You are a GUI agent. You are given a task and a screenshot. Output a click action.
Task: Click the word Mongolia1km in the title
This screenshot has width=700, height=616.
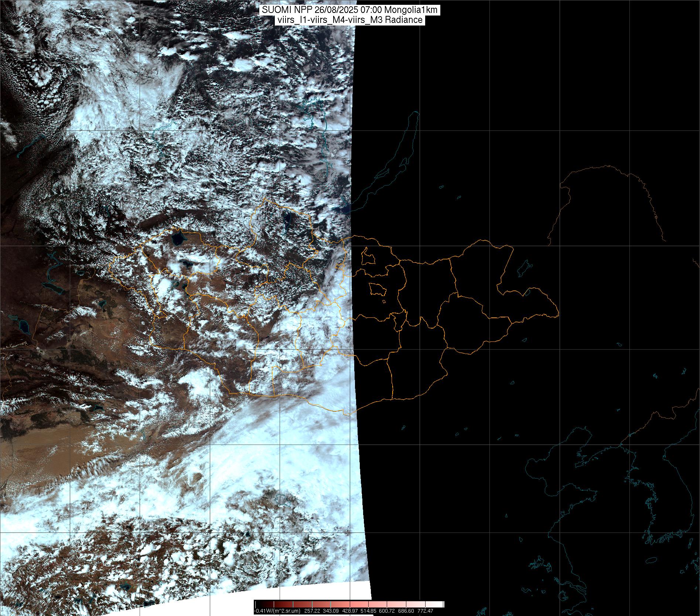411,10
